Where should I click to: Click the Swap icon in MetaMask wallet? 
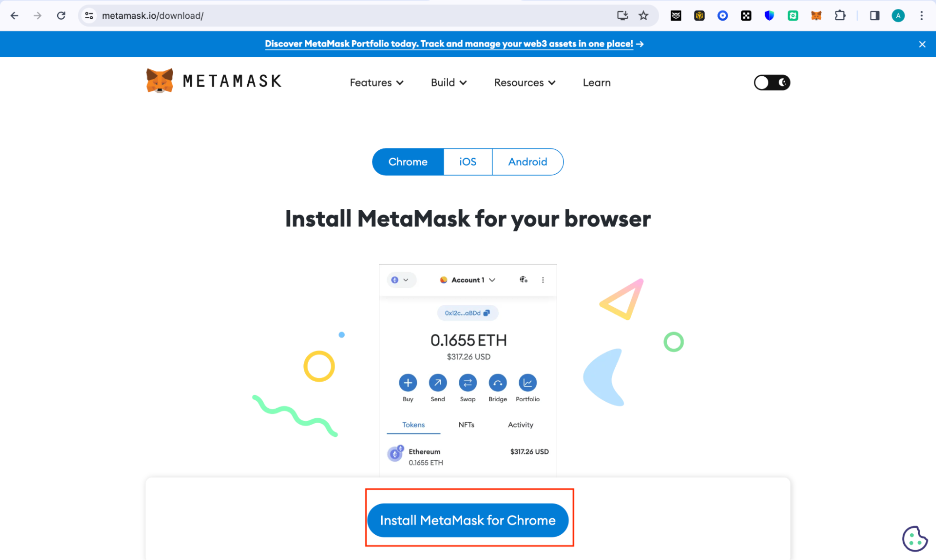tap(467, 383)
